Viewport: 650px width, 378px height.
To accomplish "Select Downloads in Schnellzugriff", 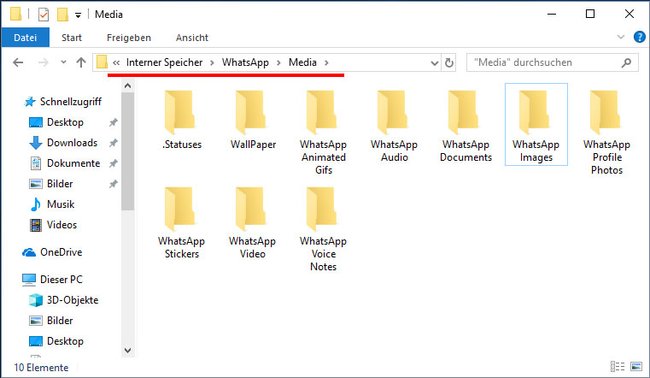I will click(71, 143).
